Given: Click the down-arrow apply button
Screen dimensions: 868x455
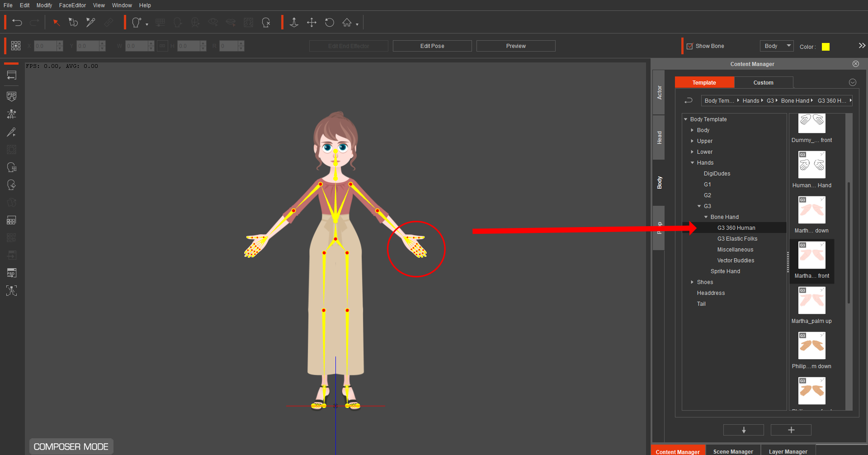Looking at the screenshot, I should (744, 430).
